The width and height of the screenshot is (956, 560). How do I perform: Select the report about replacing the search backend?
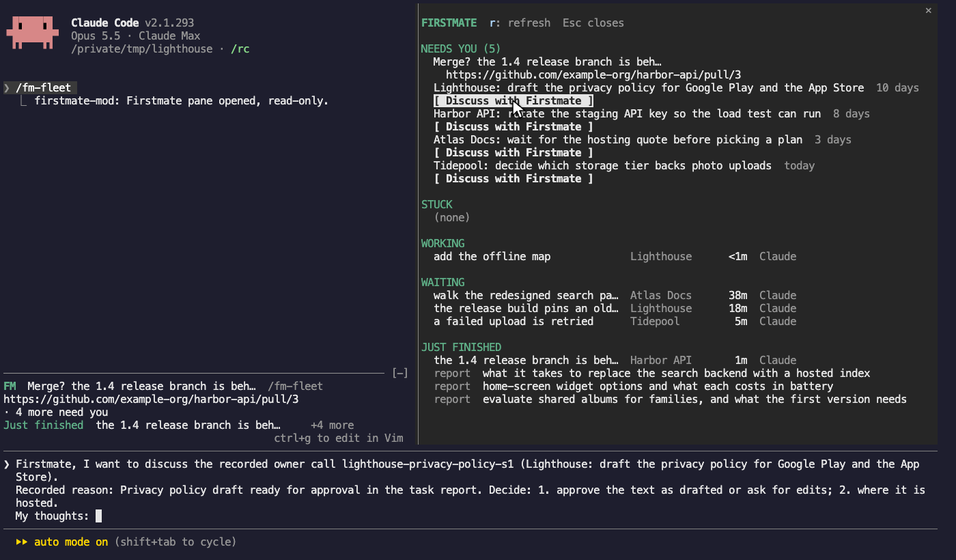[652, 373]
